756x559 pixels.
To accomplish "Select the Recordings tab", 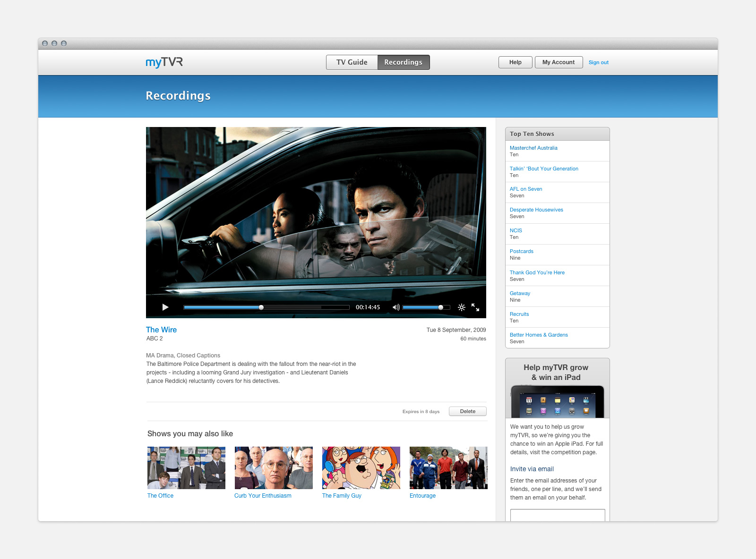I will click(403, 62).
